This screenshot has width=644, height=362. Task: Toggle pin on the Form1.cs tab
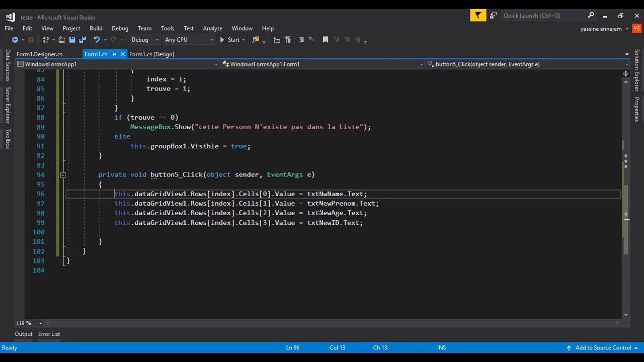pos(114,54)
